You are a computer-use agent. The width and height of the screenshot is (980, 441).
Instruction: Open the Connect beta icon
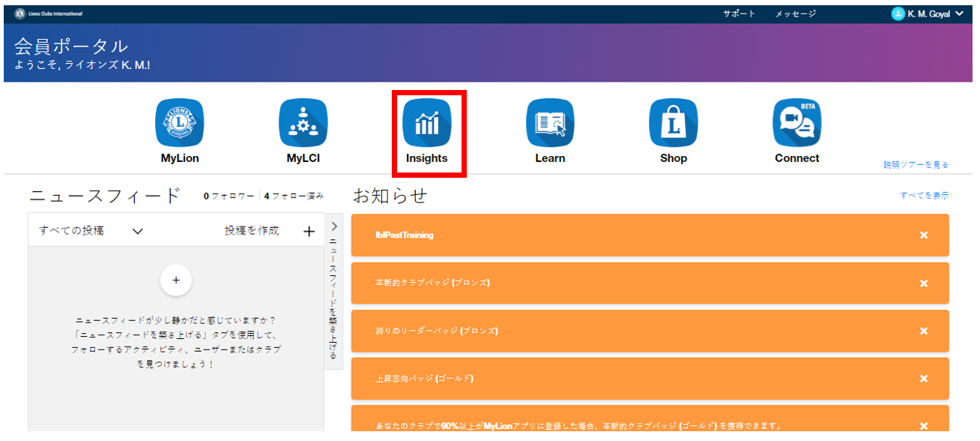click(796, 123)
